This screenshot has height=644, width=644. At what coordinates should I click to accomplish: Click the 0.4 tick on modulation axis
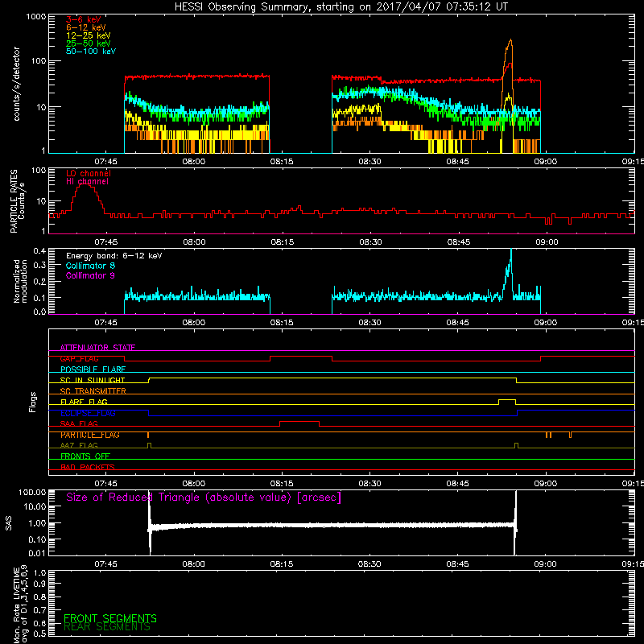[x=39, y=251]
